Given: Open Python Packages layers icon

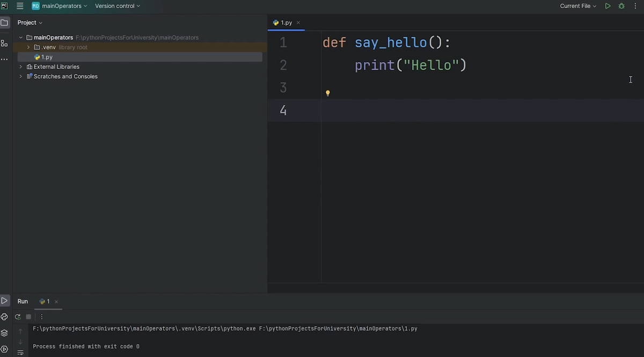Looking at the screenshot, I should click(x=4, y=333).
